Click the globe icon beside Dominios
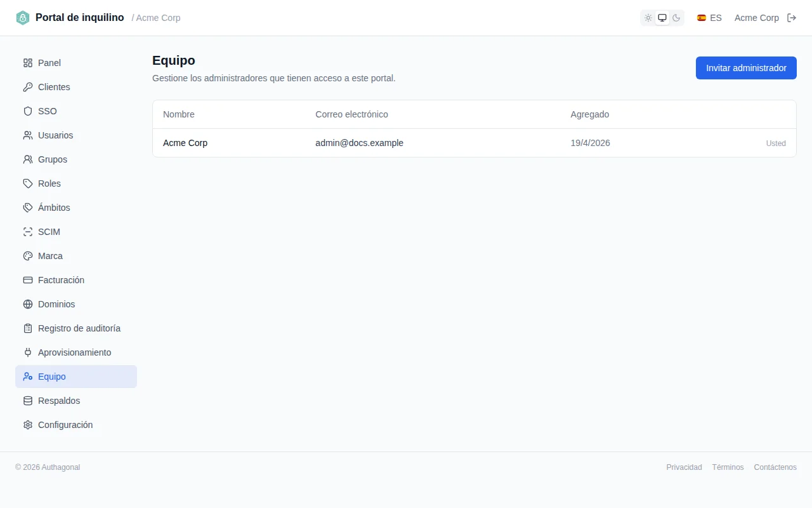 28,304
